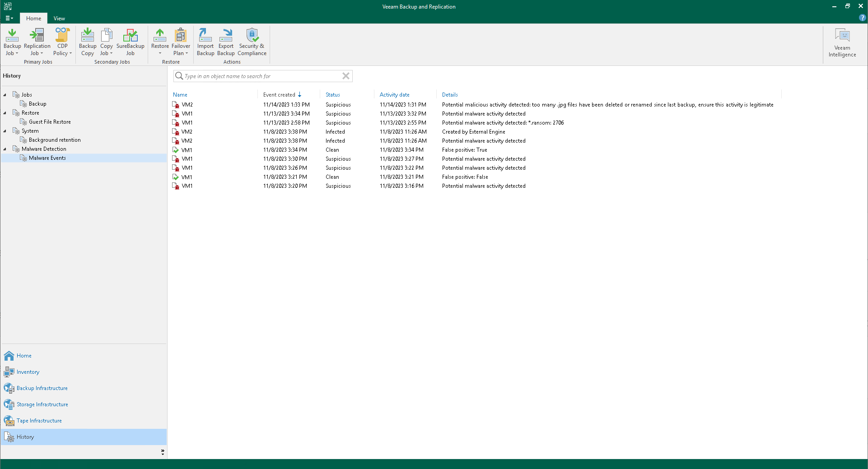Screen dimensions: 868x469
Task: Open the Failover Plan ribbon button
Action: pos(181,42)
